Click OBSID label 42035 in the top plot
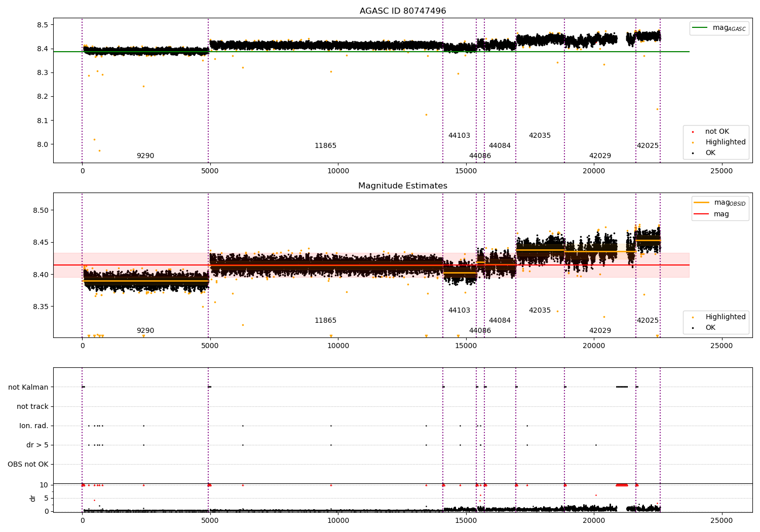 (540, 136)
